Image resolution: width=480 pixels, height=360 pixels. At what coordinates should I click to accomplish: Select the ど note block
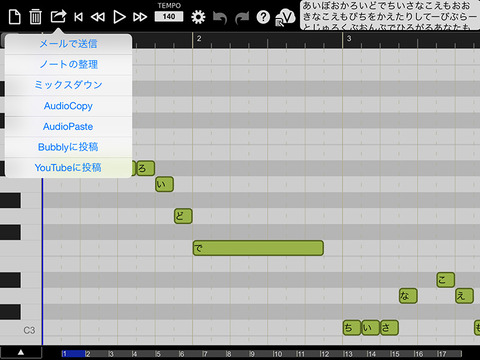pyautogui.click(x=183, y=216)
